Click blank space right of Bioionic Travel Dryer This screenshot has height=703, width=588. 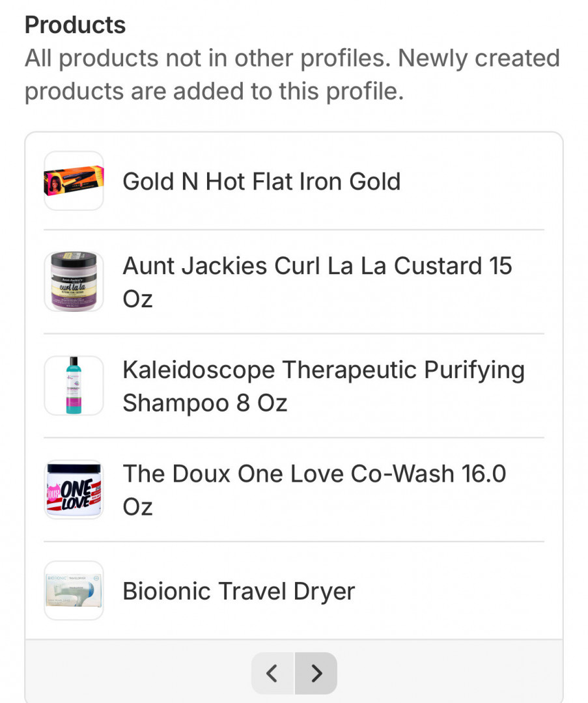pos(456,591)
